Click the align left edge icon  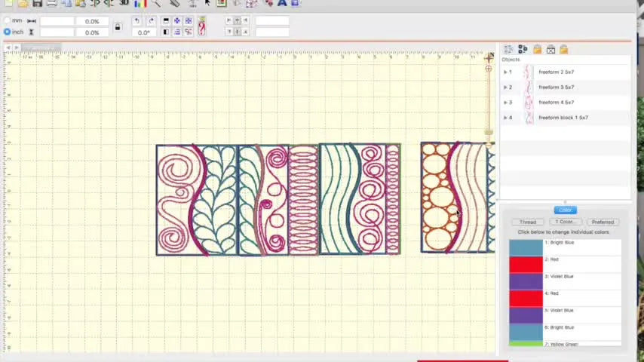pyautogui.click(x=228, y=20)
